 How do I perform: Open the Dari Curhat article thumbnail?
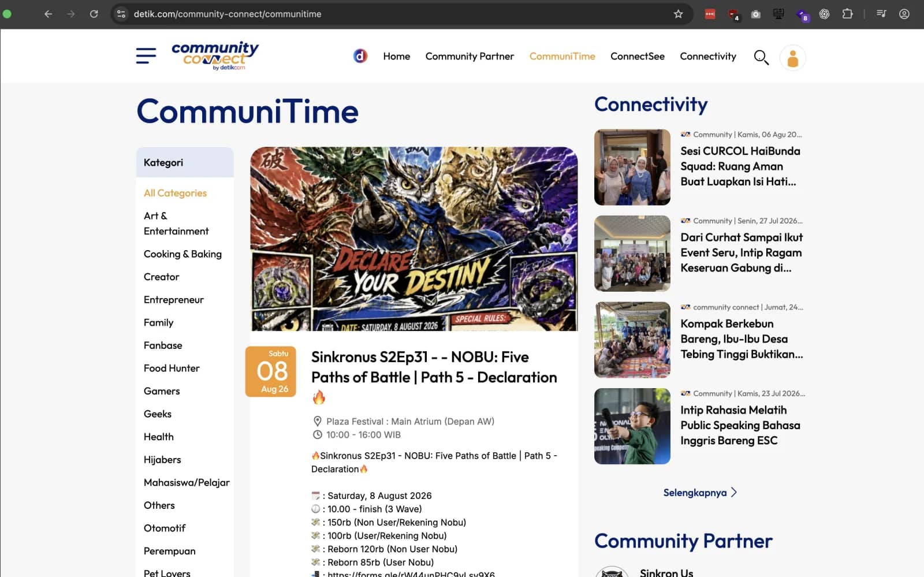(x=632, y=254)
